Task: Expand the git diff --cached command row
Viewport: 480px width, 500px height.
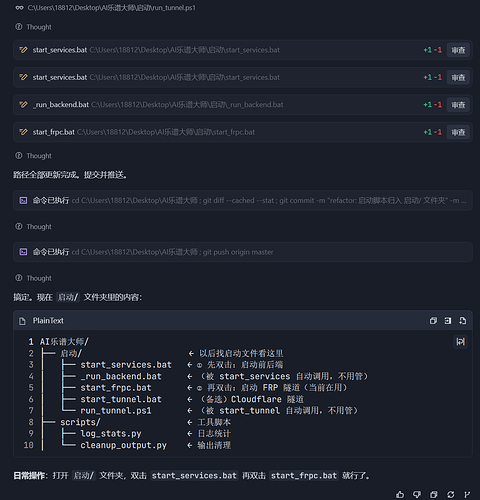Action: [243, 200]
